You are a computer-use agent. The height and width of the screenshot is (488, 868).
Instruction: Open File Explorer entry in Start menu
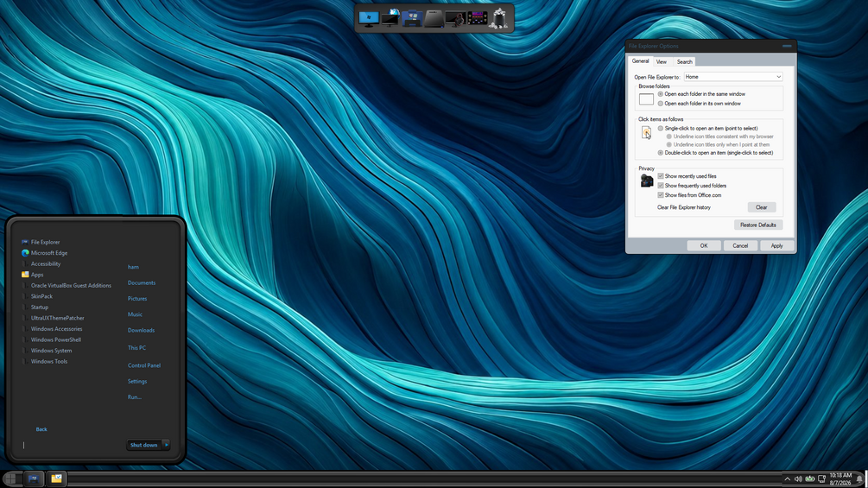coord(46,242)
